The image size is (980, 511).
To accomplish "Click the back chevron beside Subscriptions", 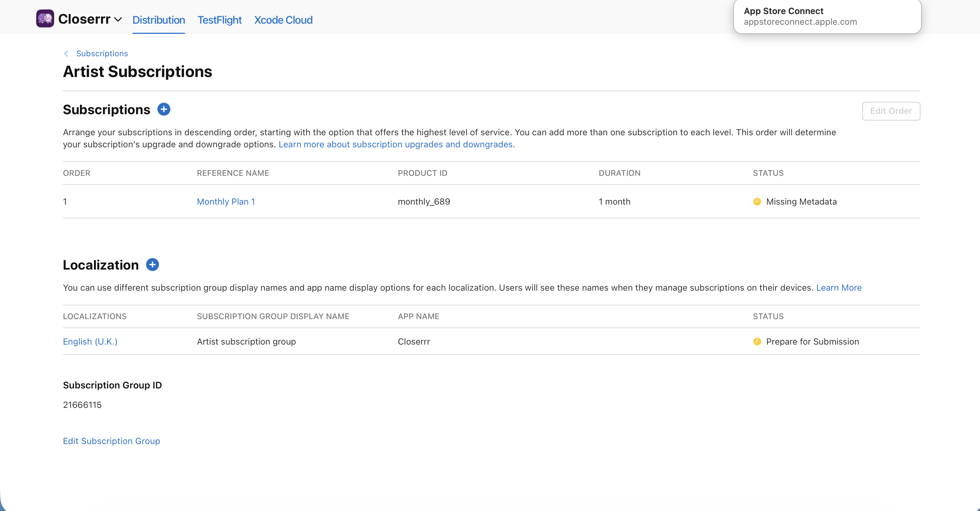I will (67, 54).
